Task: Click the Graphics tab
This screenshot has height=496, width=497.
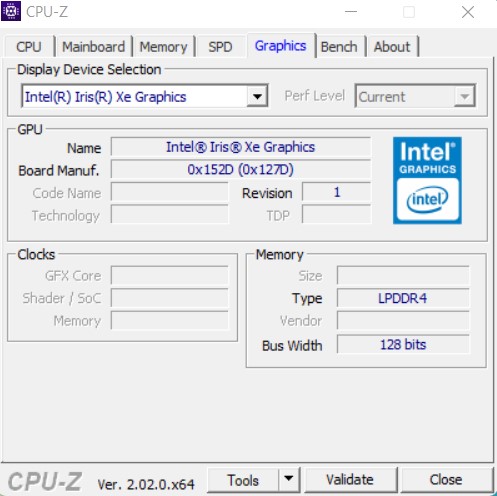Action: [280, 46]
